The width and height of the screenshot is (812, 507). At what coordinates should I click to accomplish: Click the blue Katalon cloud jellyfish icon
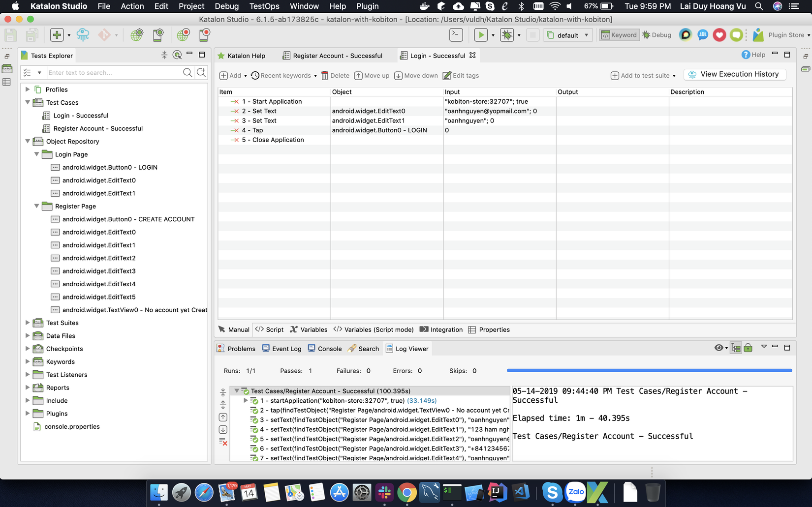[83, 35]
